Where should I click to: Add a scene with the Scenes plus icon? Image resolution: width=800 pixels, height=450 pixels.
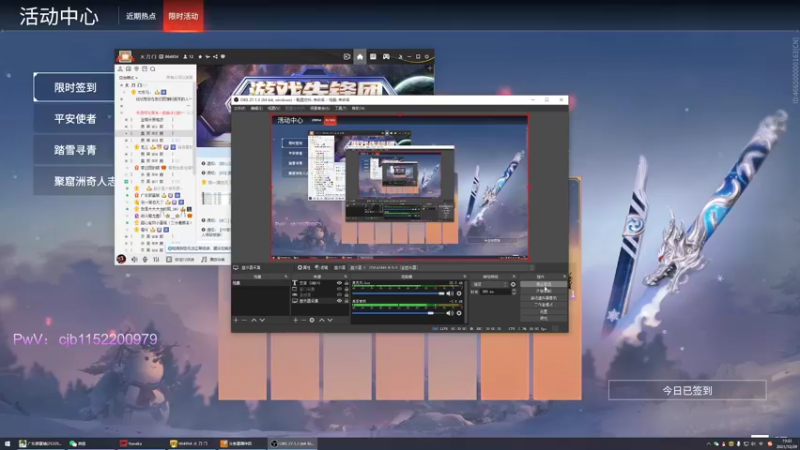[236, 320]
